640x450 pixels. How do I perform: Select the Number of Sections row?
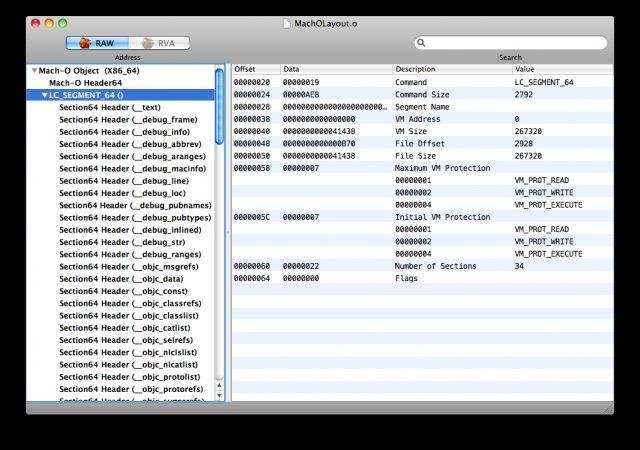coord(422,266)
